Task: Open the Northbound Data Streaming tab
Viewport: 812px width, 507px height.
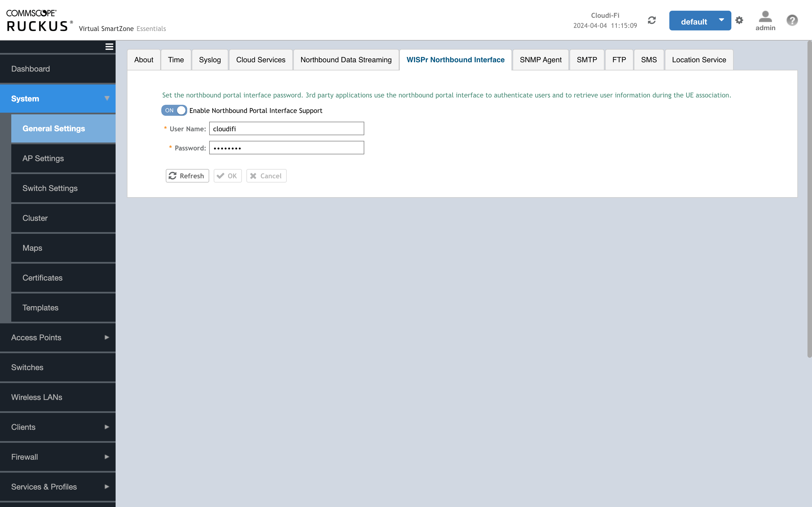Action: [346, 60]
